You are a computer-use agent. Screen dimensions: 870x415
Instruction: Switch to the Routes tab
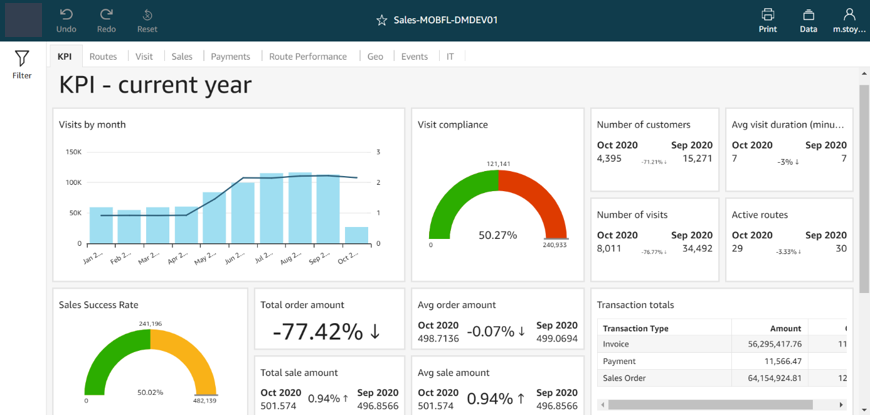[x=103, y=57]
